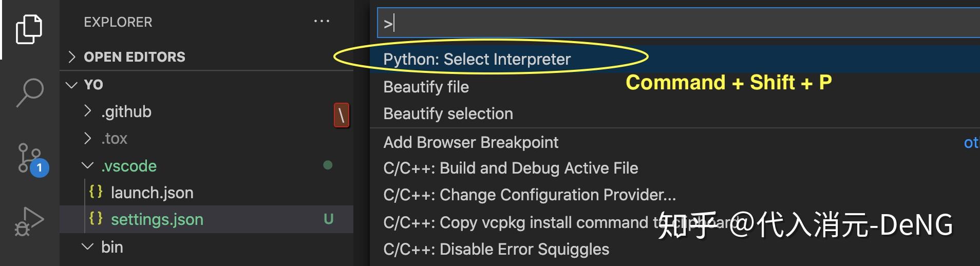Image resolution: width=980 pixels, height=266 pixels.
Task: Expand the OPEN EDITORS section
Action: coord(72,57)
